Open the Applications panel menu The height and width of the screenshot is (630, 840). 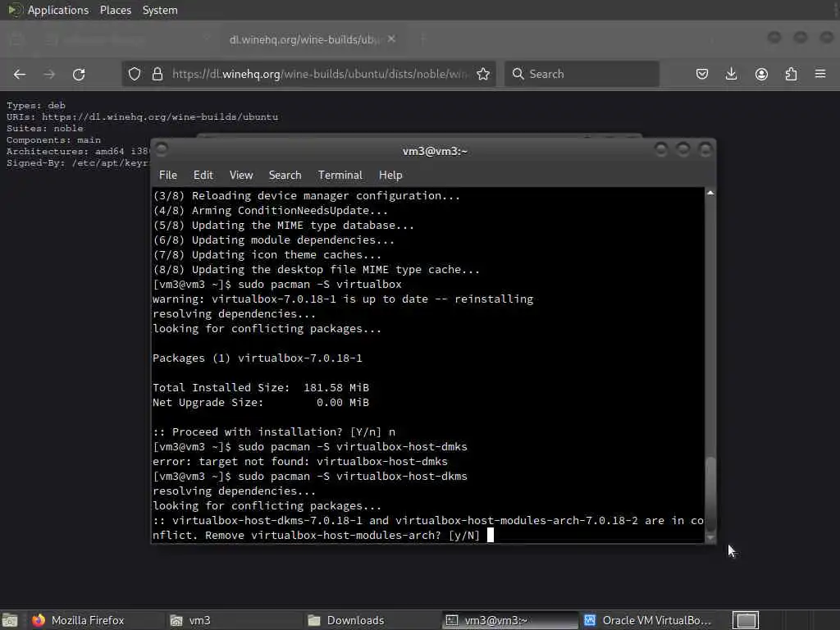[48, 10]
